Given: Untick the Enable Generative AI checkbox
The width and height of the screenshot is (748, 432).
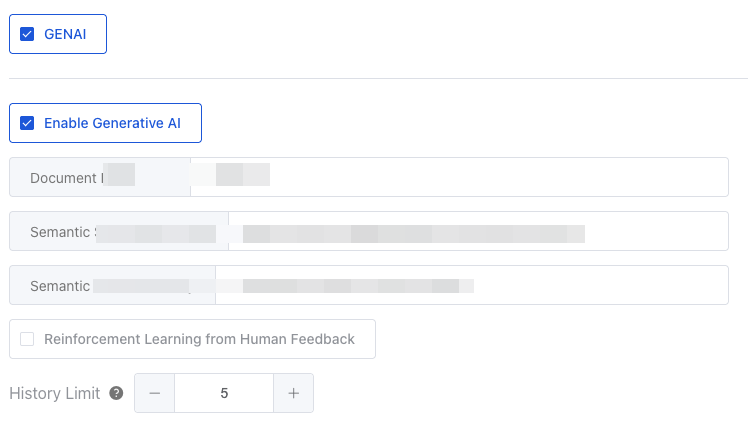Looking at the screenshot, I should pyautogui.click(x=27, y=124).
